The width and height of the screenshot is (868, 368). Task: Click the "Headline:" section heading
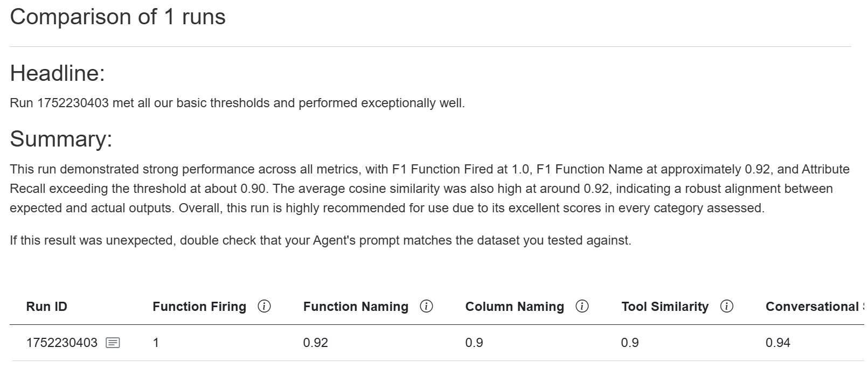pos(57,73)
